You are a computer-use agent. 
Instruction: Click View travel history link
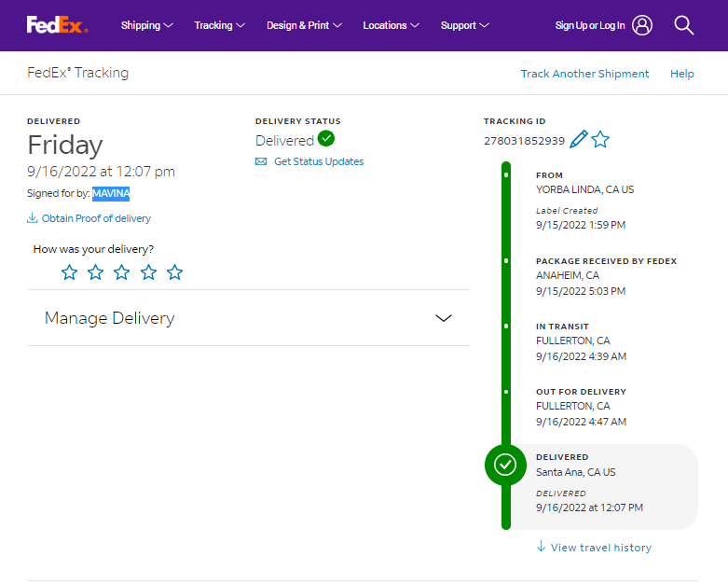click(x=601, y=548)
